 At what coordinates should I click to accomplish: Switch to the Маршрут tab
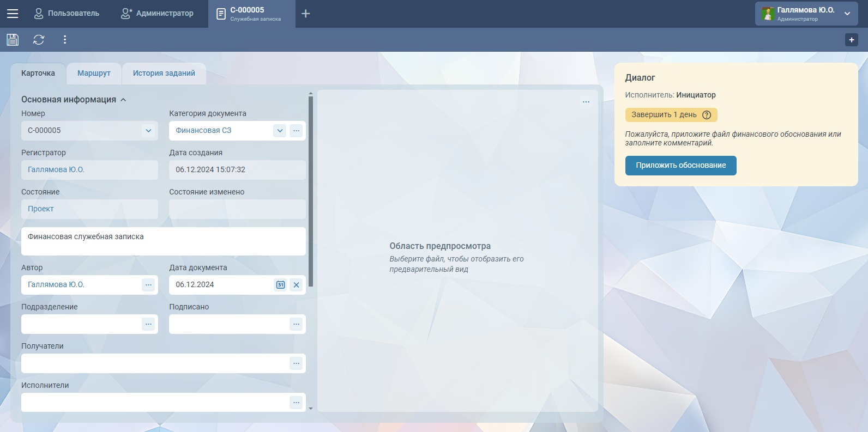[94, 74]
